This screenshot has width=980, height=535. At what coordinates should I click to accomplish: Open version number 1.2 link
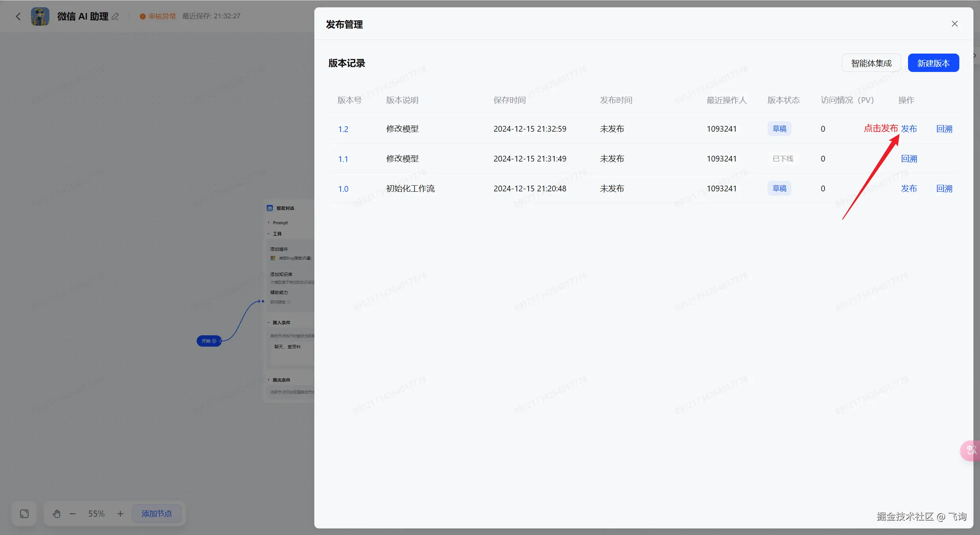[343, 129]
